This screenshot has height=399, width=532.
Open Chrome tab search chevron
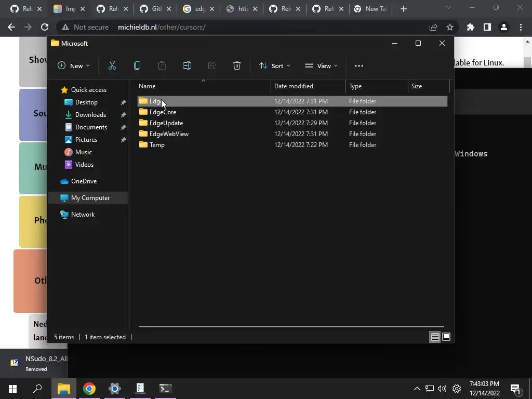pyautogui.click(x=448, y=7)
